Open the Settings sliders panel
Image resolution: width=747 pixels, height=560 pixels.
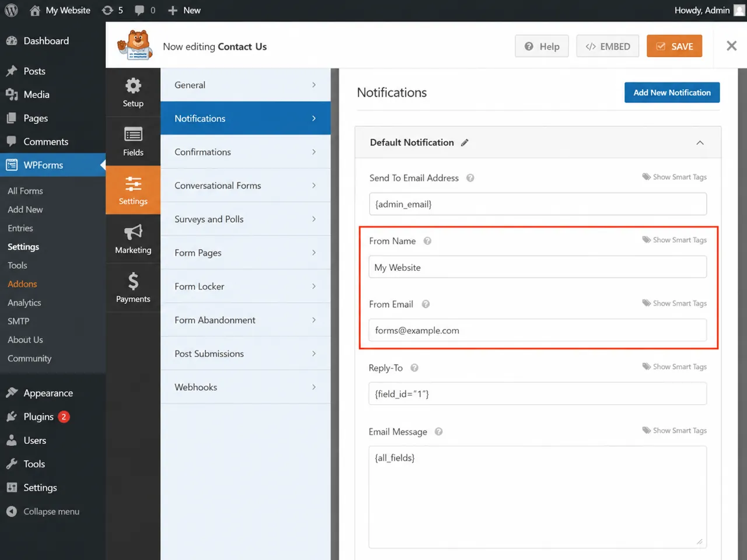133,190
